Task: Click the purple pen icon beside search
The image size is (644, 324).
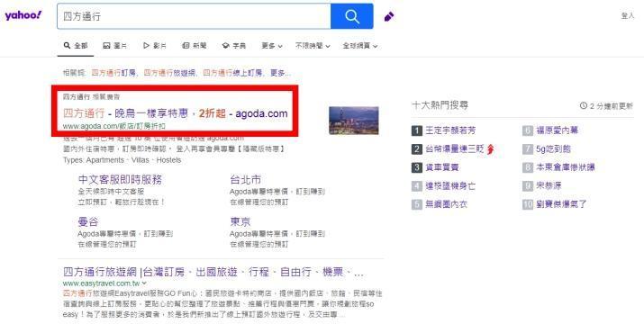Action: [x=389, y=16]
